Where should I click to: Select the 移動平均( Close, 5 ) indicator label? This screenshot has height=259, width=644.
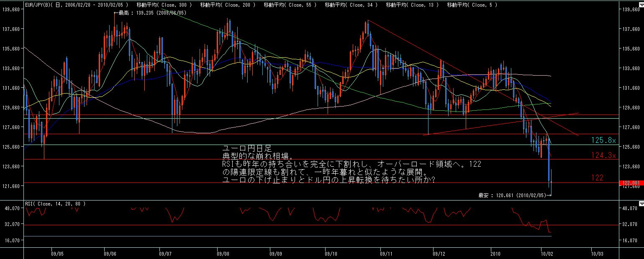coord(472,5)
